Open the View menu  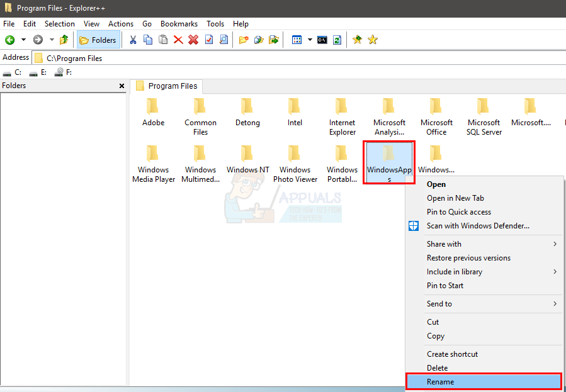pos(91,24)
